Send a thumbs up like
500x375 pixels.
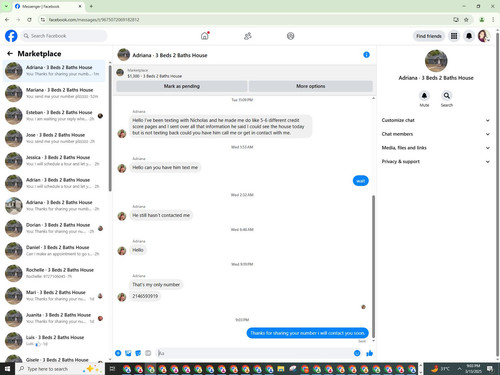click(x=369, y=353)
